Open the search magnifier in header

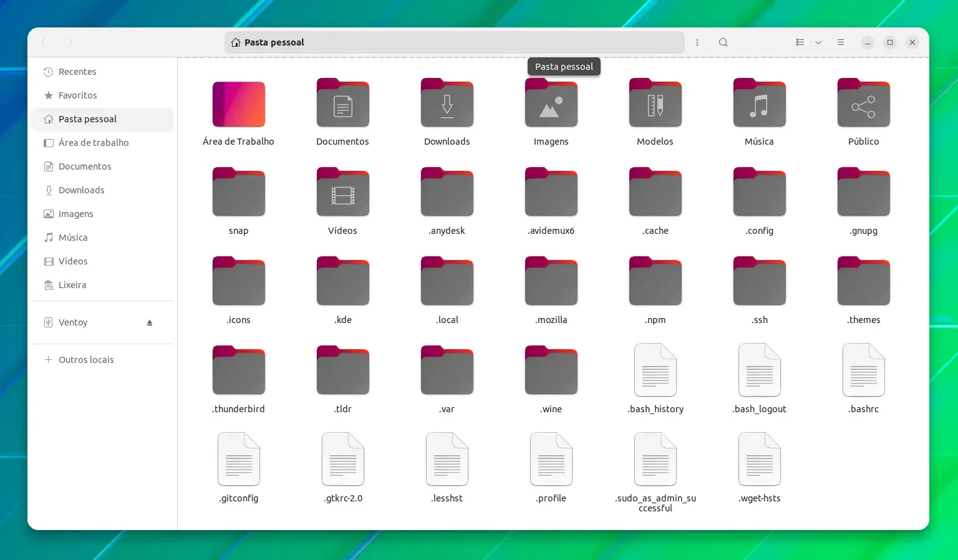tap(723, 42)
